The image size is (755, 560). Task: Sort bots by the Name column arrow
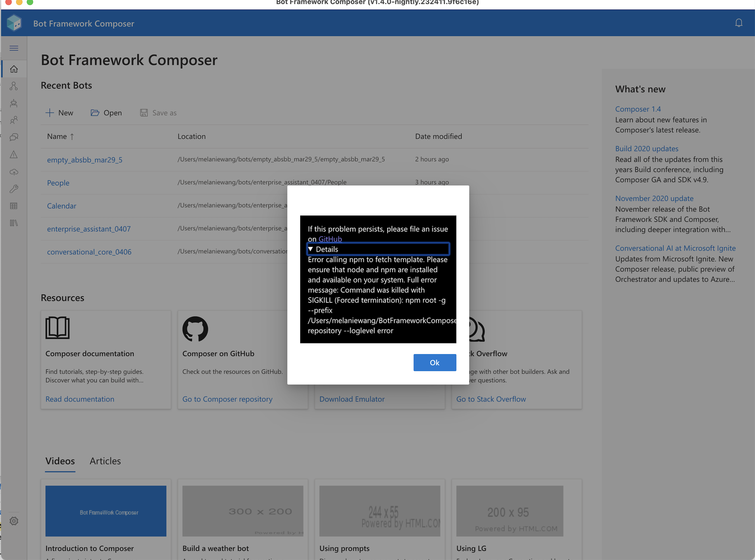72,136
